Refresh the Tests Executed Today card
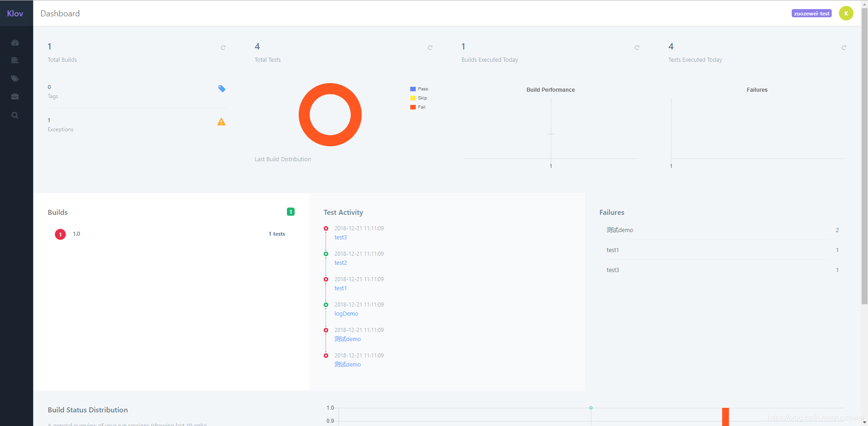This screenshot has width=868, height=426. (x=844, y=47)
